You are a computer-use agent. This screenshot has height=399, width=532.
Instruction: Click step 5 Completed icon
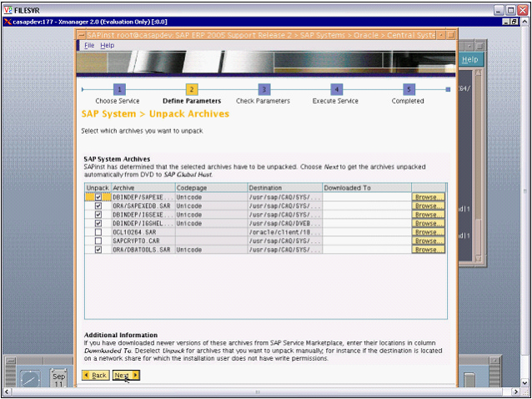click(x=409, y=88)
